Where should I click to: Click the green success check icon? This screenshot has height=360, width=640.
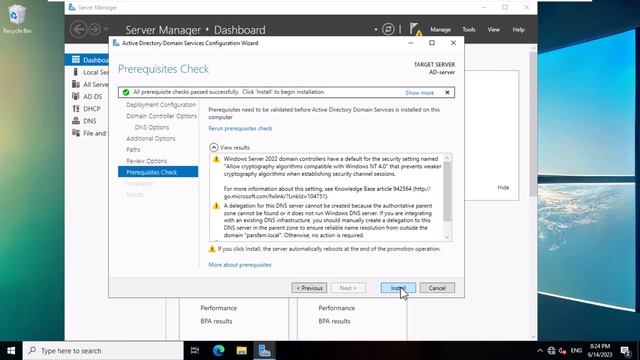click(126, 92)
